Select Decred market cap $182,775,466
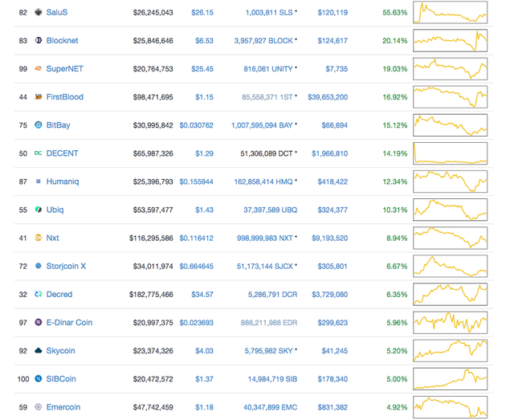This screenshot has height=420, width=514. pyautogui.click(x=151, y=295)
